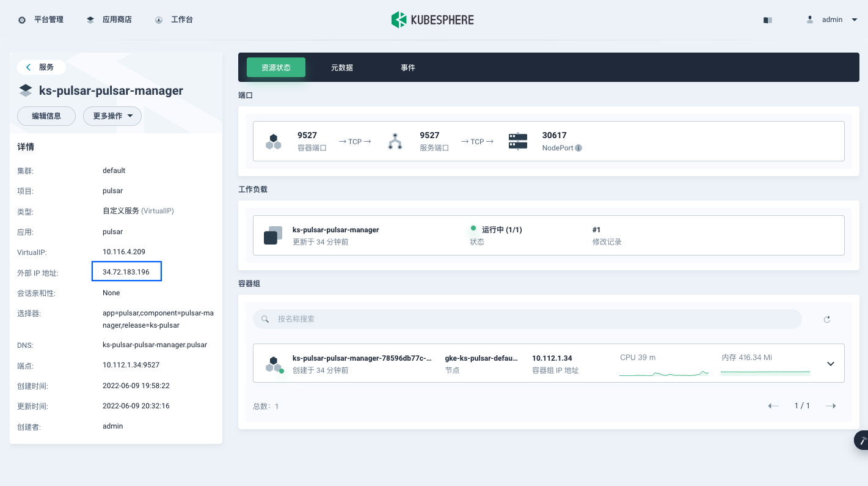Click VirtualIP value 10.116.4.209
This screenshot has width=868, height=486.
pos(124,252)
